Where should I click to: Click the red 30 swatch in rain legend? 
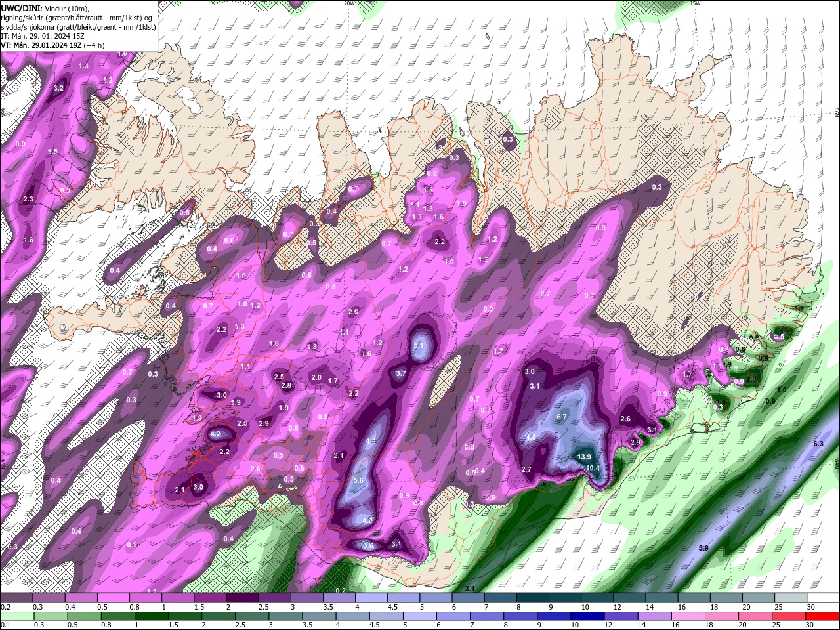[824, 616]
